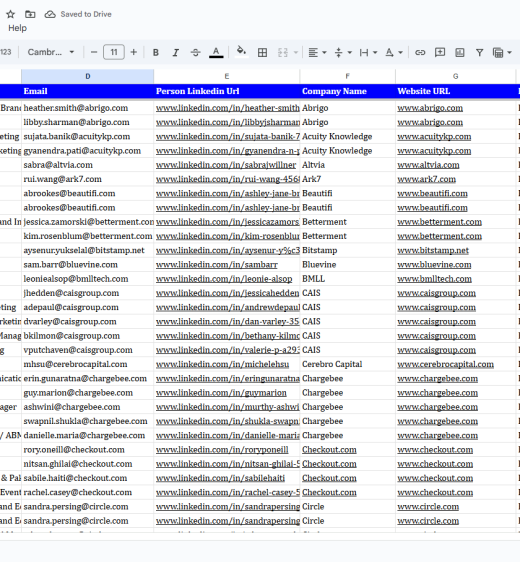Viewport: 520px width, 562px height.
Task: Select the BMLL company cell
Action: (347, 279)
